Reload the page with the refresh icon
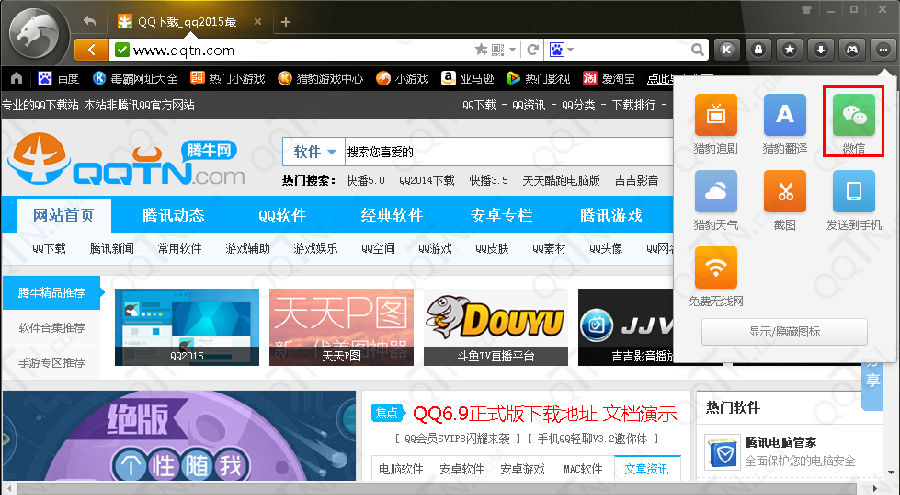The image size is (900, 495). tap(533, 49)
